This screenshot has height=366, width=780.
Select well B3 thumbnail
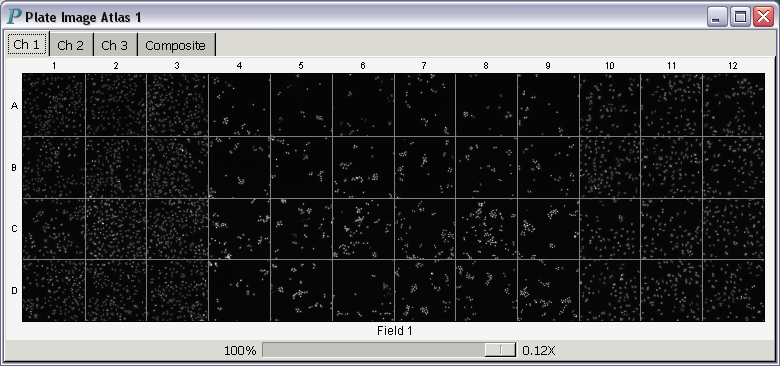tap(178, 167)
